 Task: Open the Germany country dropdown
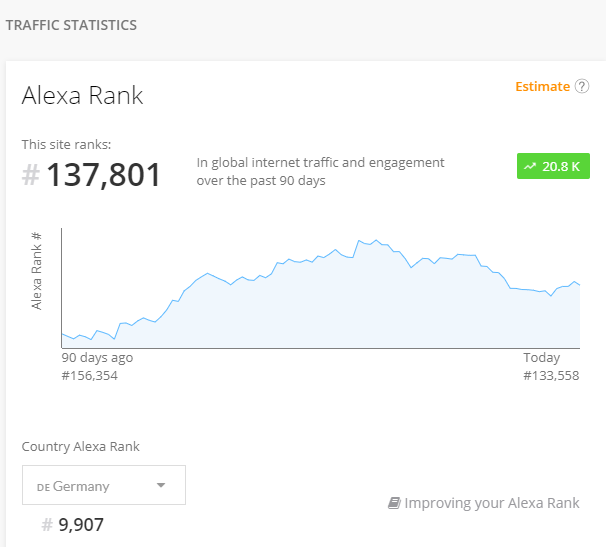(x=104, y=486)
